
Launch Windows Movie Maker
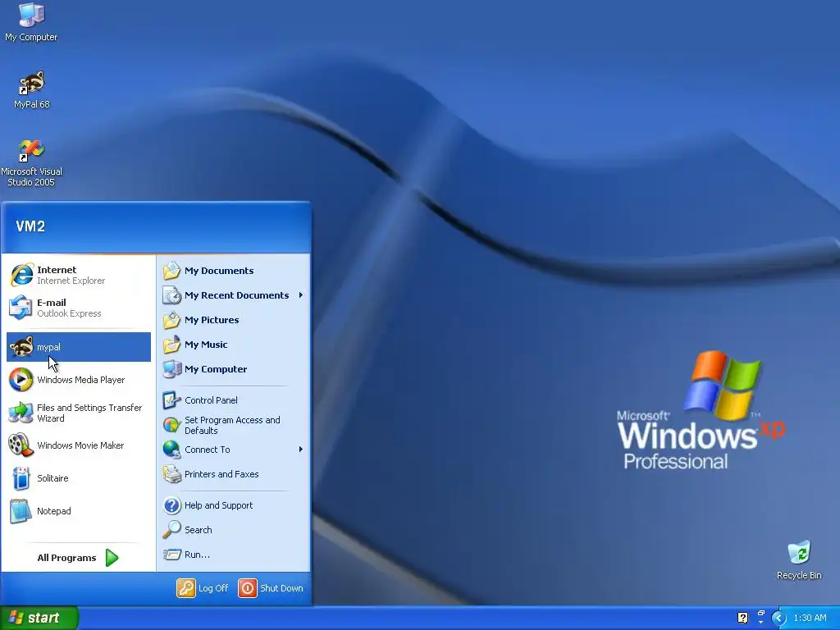[x=79, y=445]
